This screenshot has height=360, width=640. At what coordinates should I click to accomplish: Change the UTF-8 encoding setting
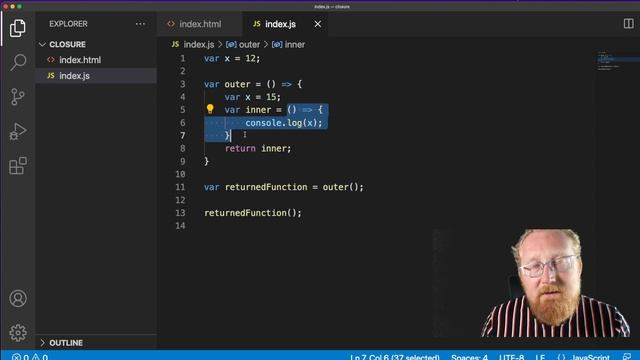(511, 357)
